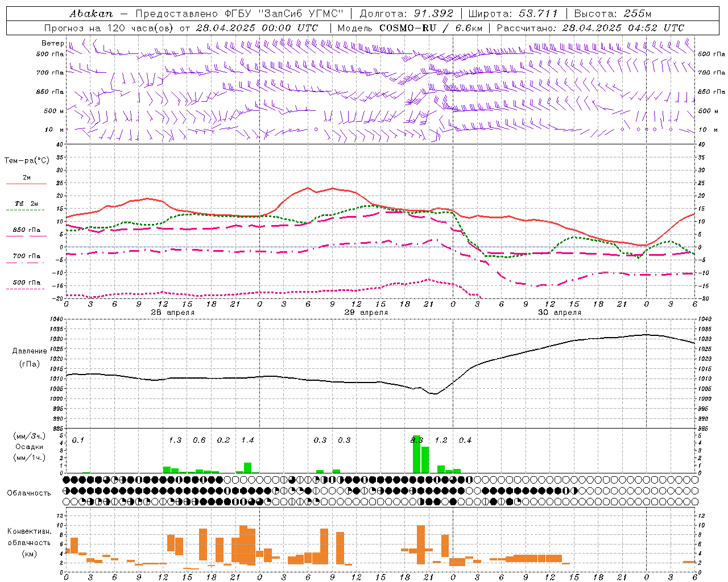Image resolution: width=728 pixels, height=582 pixels.
Task: Click the precipitation total "0.2"
Action: 224,440
